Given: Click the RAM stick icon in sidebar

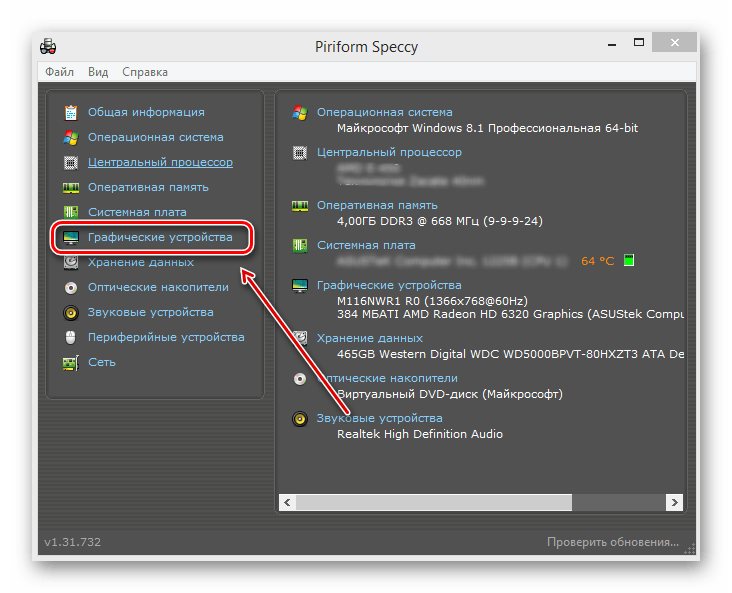Looking at the screenshot, I should (71, 188).
